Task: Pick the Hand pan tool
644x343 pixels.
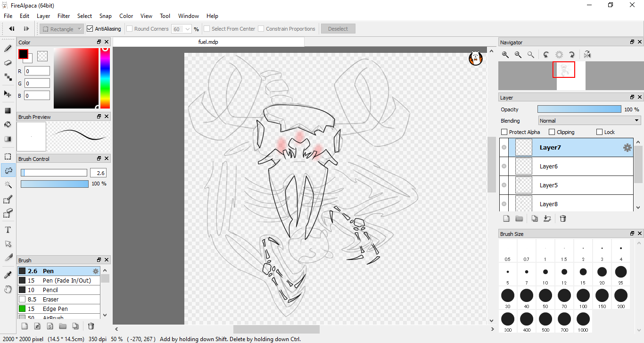Action: (8, 289)
